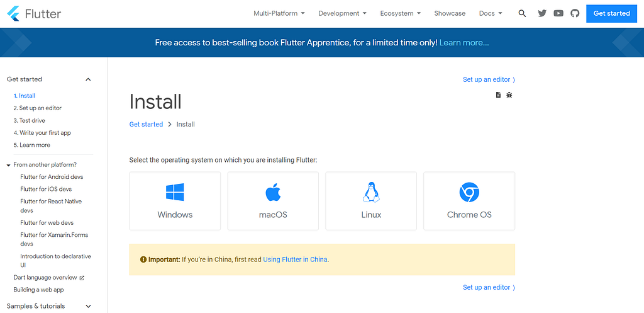The image size is (644, 313).
Task: Click Learn more... in the banner
Action: [x=464, y=42]
